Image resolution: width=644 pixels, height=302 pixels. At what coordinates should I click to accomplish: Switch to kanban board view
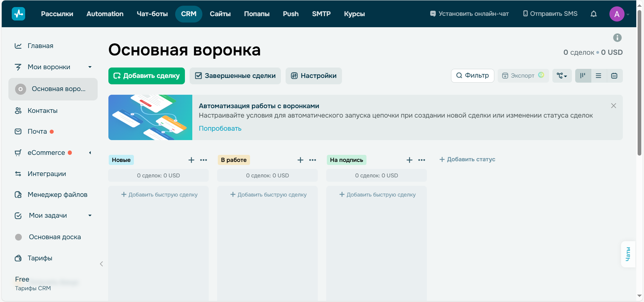[x=583, y=76]
